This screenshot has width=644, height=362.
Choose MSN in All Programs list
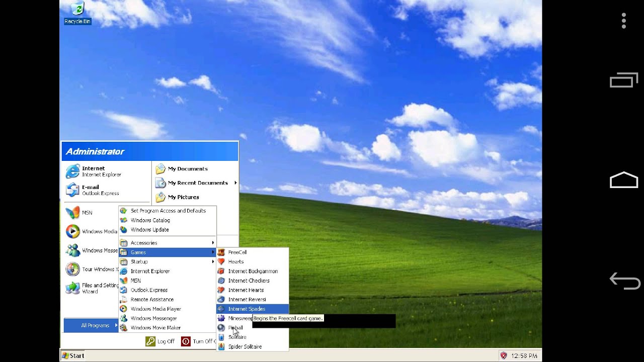pyautogui.click(x=168, y=281)
